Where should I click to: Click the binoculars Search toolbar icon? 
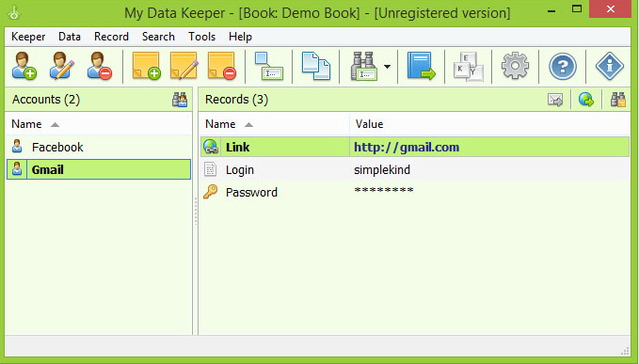click(x=363, y=66)
